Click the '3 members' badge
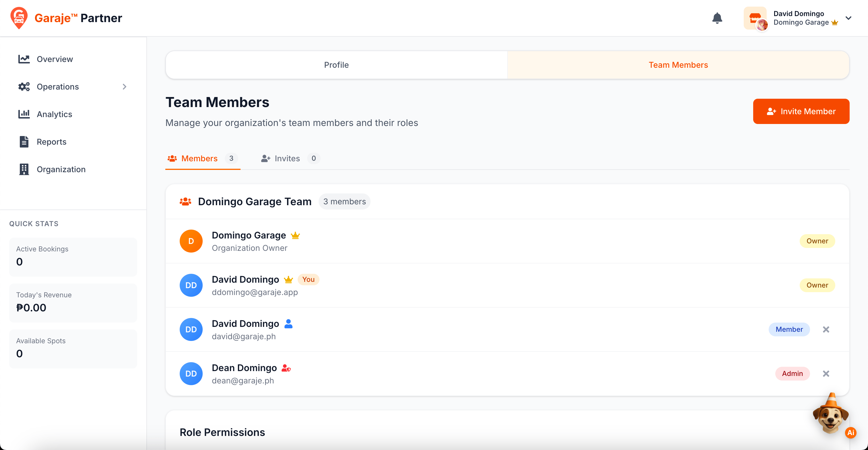This screenshot has height=450, width=868. point(344,201)
